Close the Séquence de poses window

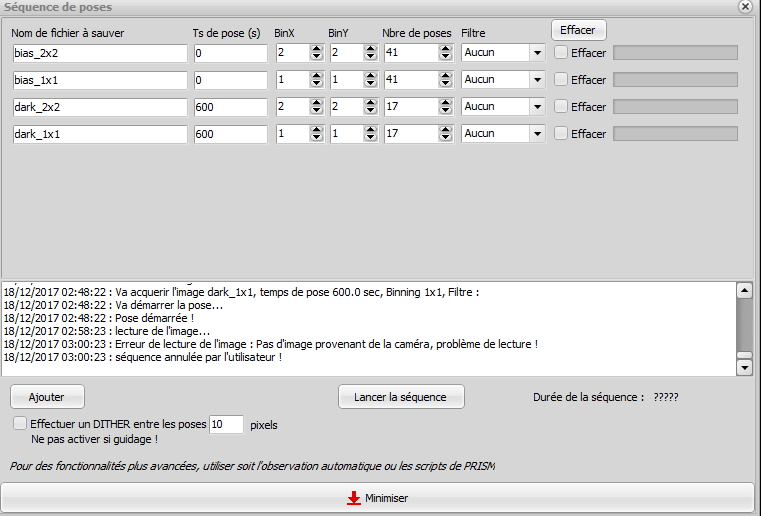click(x=744, y=6)
